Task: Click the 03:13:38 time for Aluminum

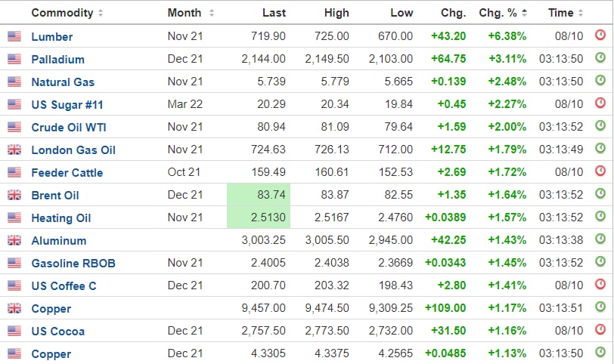Action: [x=561, y=240]
